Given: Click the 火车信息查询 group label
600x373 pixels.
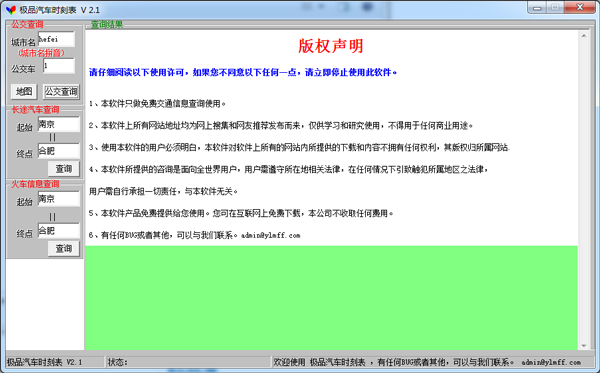Looking at the screenshot, I should [35, 184].
